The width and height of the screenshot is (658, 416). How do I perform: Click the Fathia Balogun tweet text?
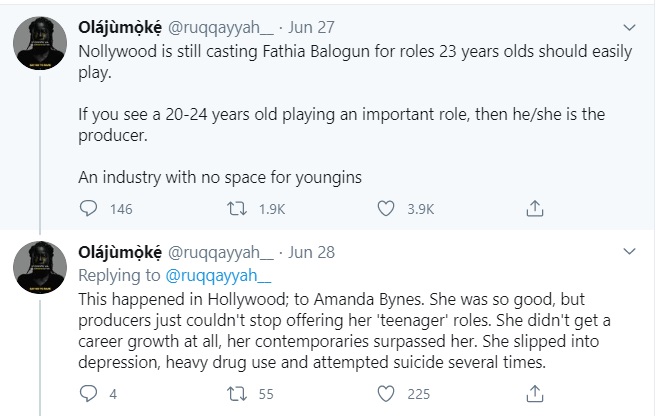coord(355,114)
